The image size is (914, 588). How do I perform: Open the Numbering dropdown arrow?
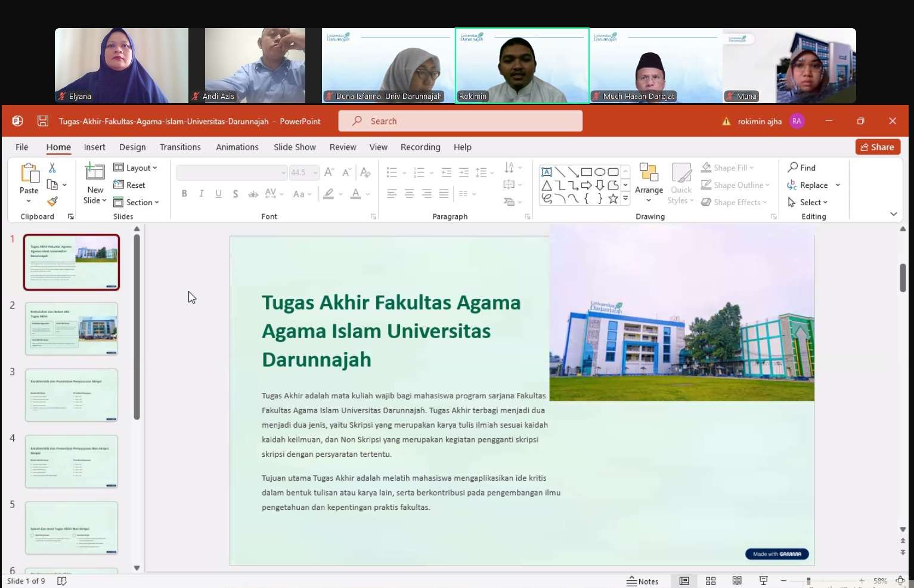[432, 173]
